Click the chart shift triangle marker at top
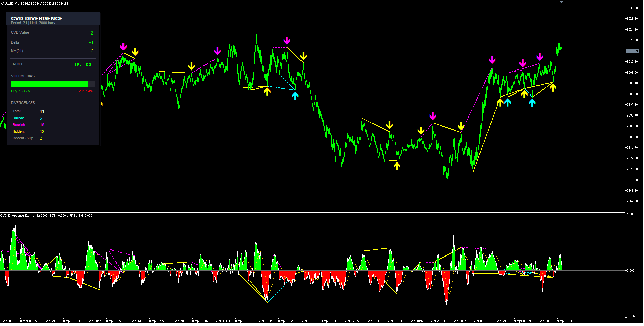Image resolution: width=644 pixels, height=326 pixels. point(562,2)
